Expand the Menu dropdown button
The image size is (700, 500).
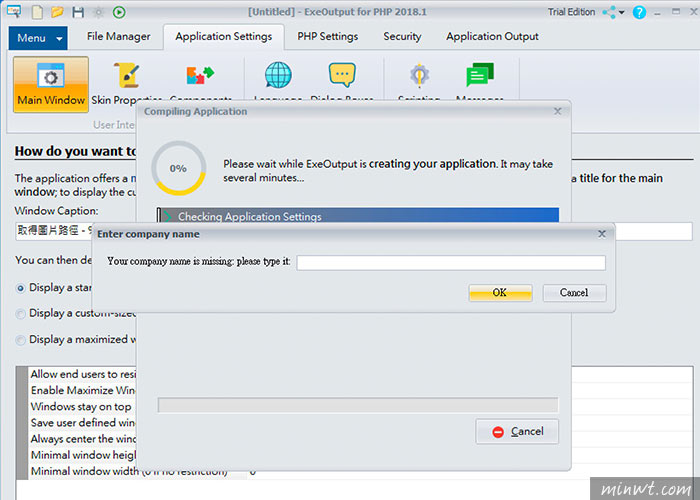38,38
